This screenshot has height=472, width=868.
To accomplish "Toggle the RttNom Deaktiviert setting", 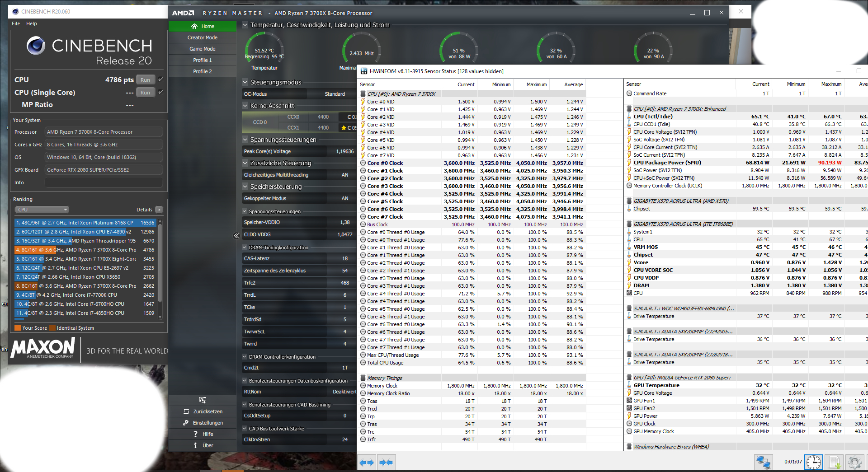I will click(x=344, y=392).
